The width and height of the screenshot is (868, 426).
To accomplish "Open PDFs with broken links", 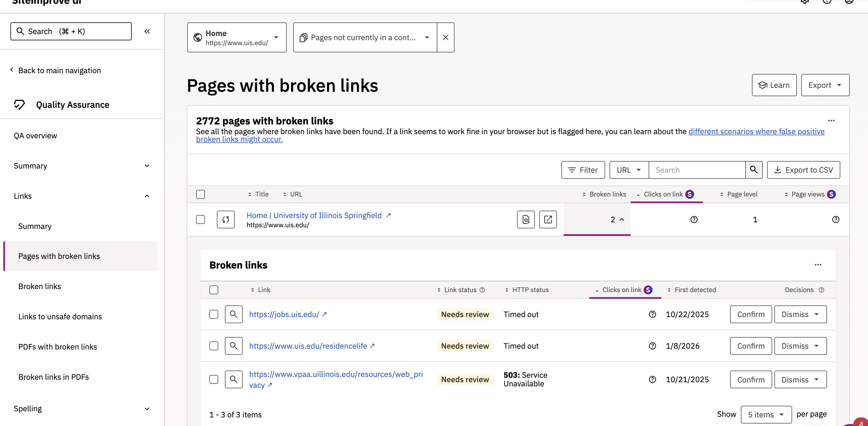I will [x=58, y=347].
